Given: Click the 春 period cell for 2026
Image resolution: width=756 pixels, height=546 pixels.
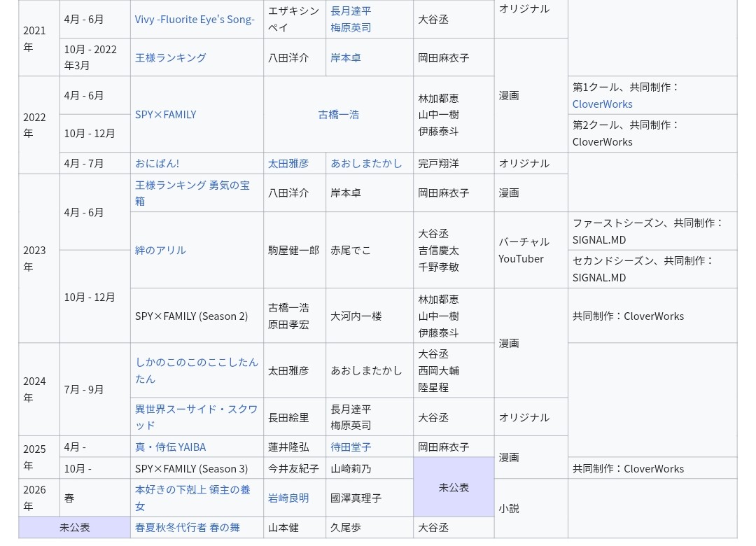Looking at the screenshot, I should click(95, 498).
